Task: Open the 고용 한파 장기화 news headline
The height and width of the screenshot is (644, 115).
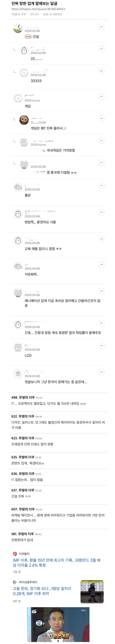Action: [42, 591]
